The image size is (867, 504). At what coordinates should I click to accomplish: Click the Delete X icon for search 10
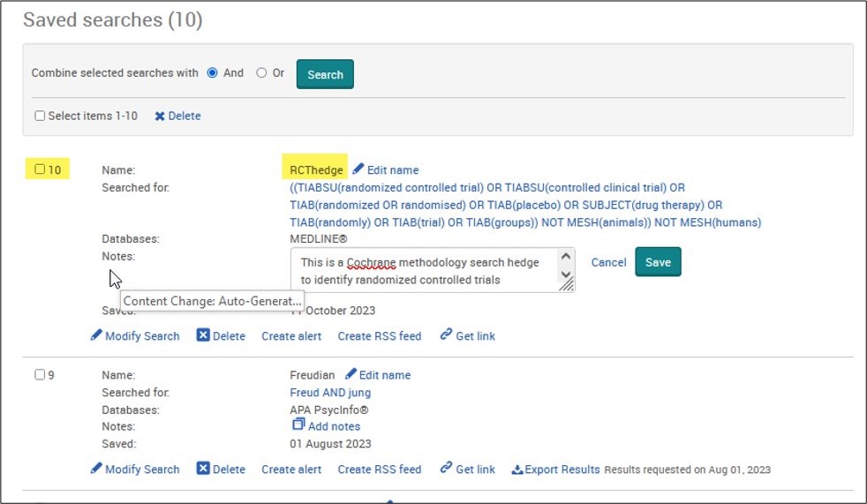[x=203, y=335]
